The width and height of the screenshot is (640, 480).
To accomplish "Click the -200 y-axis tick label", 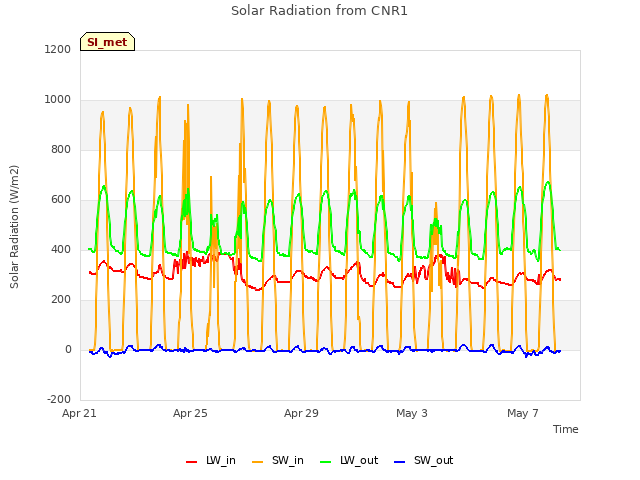I will pyautogui.click(x=59, y=399).
